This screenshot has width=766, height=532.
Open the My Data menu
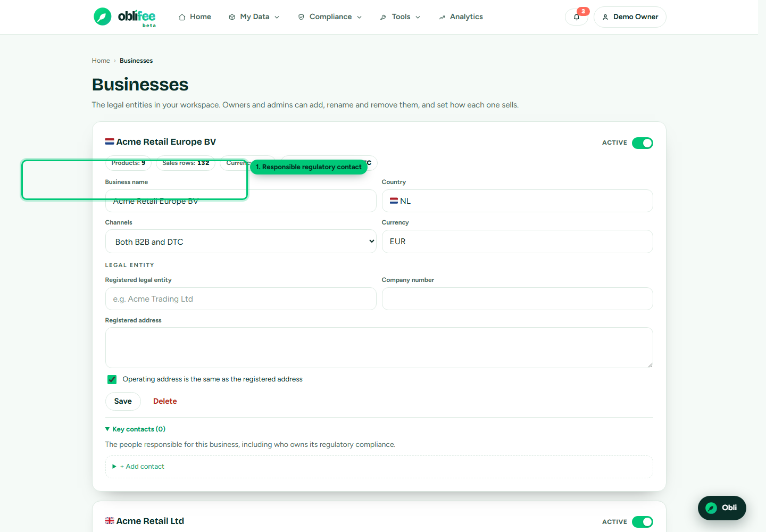click(254, 17)
